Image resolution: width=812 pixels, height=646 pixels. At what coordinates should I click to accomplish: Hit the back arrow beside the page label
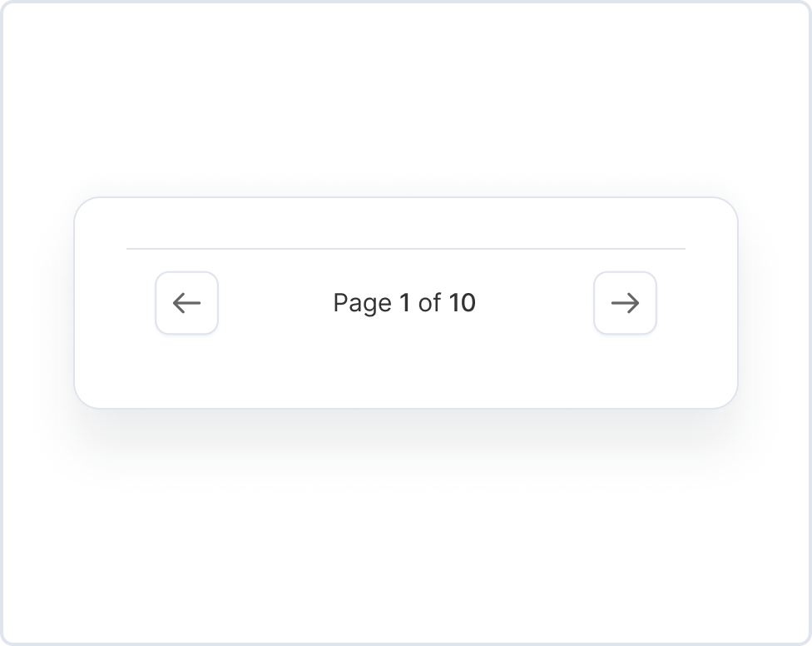coord(186,303)
